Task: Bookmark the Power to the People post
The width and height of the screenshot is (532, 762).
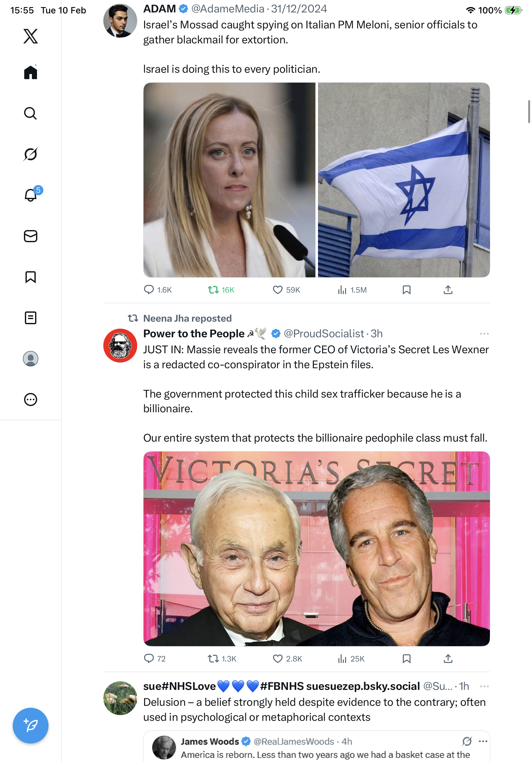Action: 406,658
